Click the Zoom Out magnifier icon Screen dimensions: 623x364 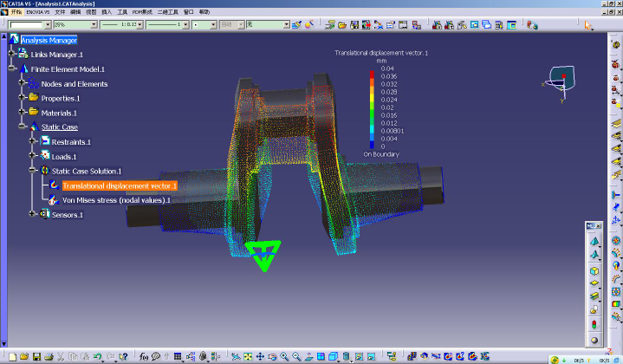pos(296,356)
